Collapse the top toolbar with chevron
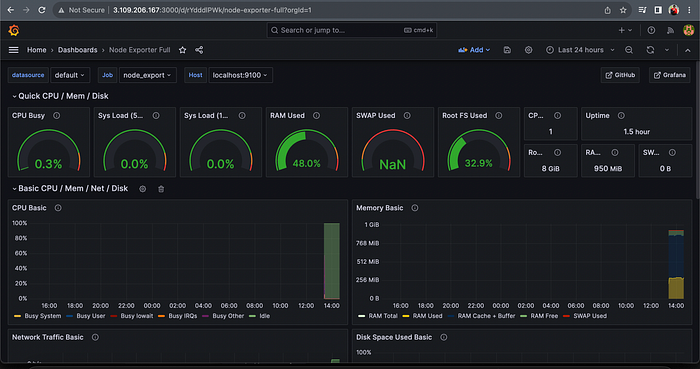700x369 pixels. point(688,50)
